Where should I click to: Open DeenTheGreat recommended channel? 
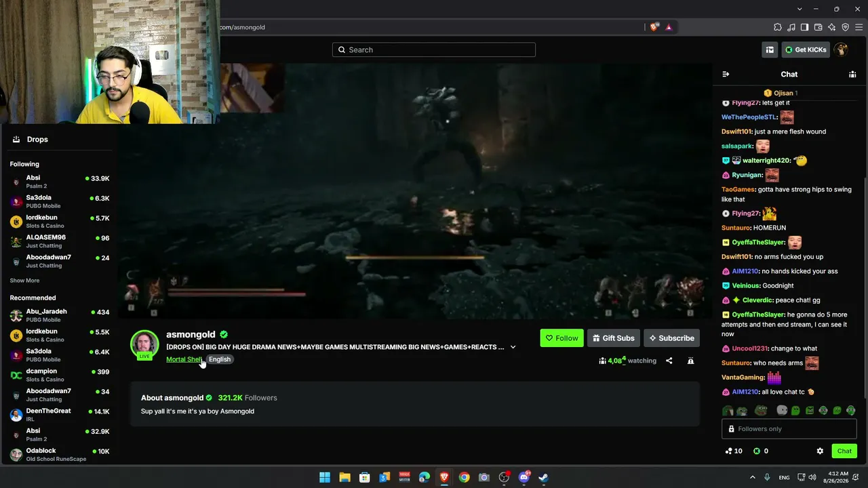tap(60, 415)
